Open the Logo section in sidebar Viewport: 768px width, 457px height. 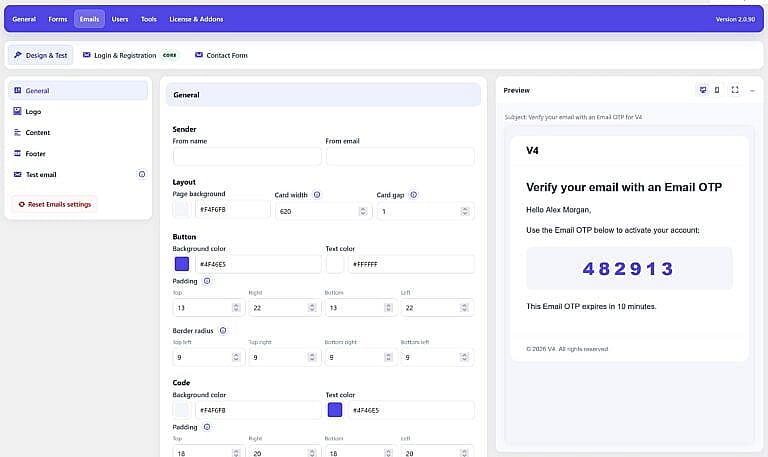(78, 112)
